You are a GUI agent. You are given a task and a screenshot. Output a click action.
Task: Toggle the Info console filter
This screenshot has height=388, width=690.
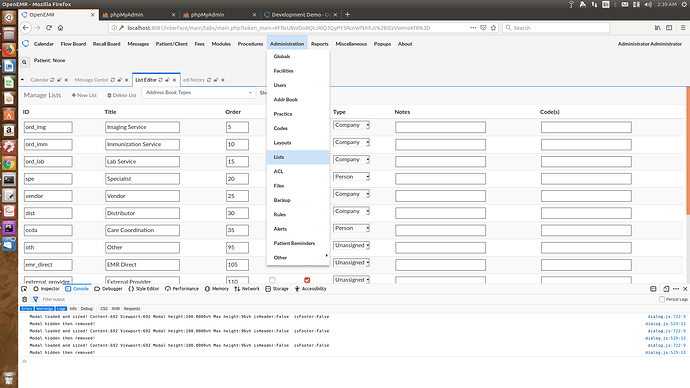pyautogui.click(x=73, y=309)
